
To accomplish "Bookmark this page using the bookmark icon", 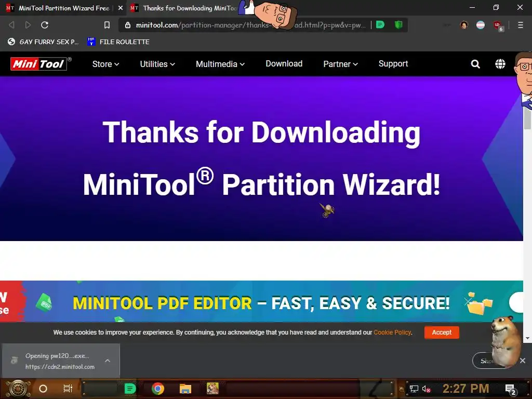I will [x=107, y=25].
